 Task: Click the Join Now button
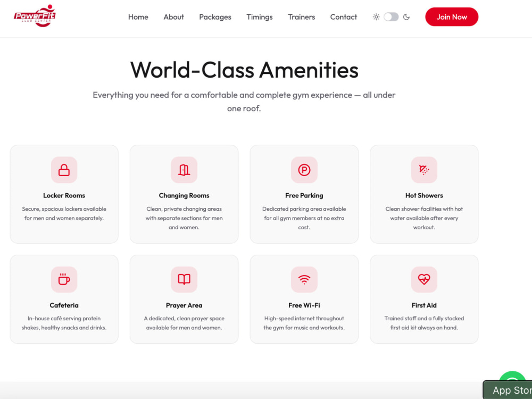(452, 17)
